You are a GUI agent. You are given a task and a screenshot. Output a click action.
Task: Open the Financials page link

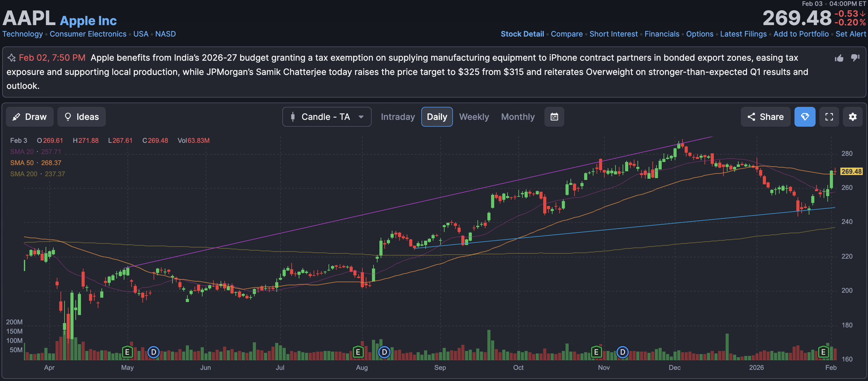(x=661, y=34)
